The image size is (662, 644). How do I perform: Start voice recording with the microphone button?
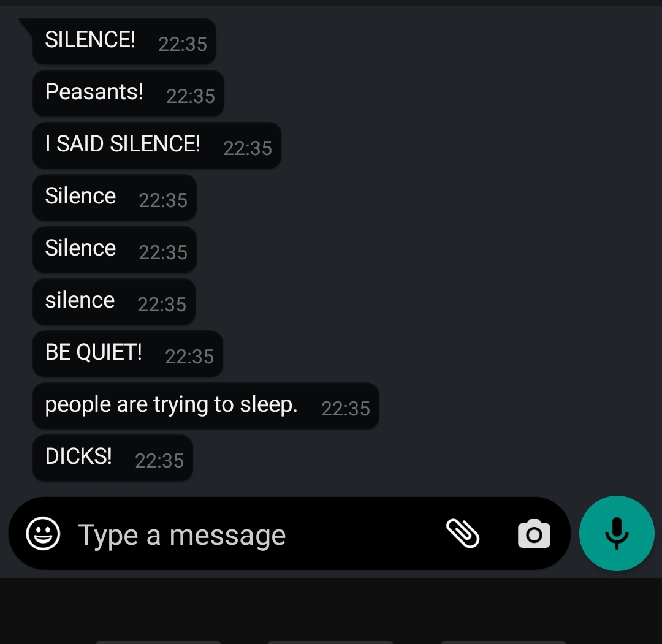pyautogui.click(x=617, y=534)
